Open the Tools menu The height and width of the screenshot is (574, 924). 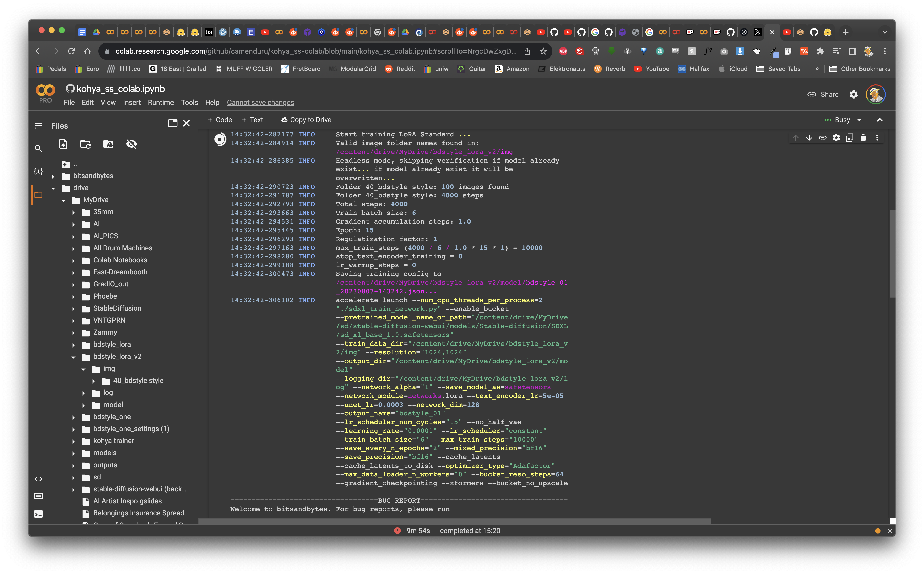(x=189, y=102)
